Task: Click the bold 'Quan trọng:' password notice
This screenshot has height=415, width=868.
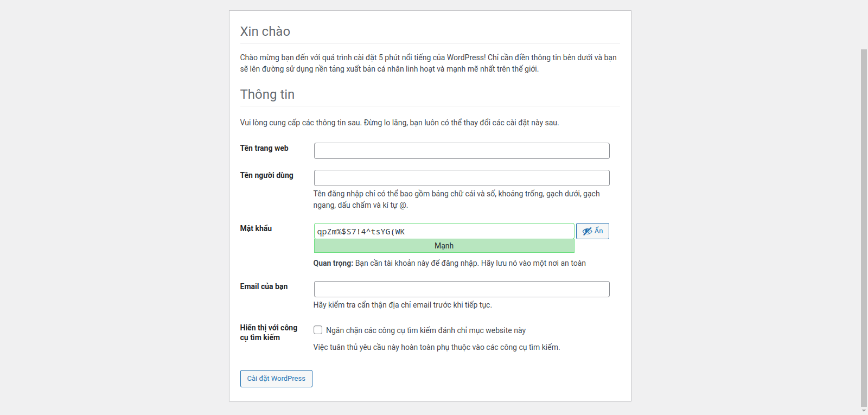Action: pos(333,263)
